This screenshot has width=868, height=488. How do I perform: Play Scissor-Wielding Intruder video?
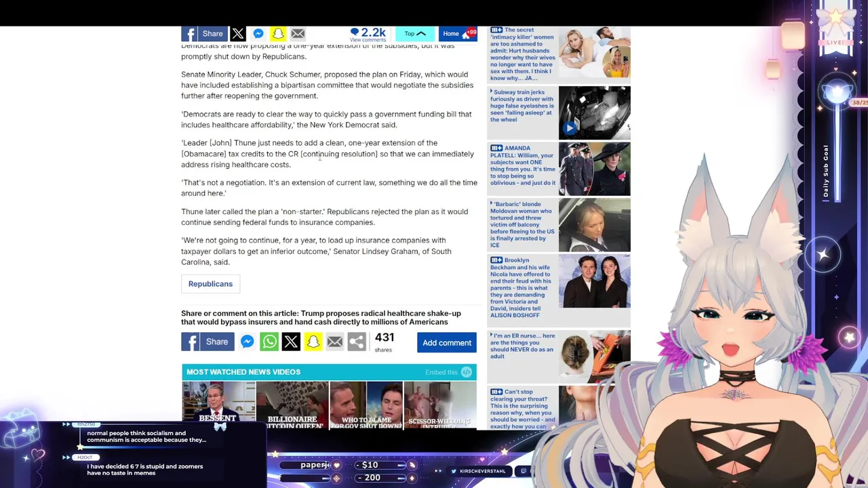(x=440, y=405)
